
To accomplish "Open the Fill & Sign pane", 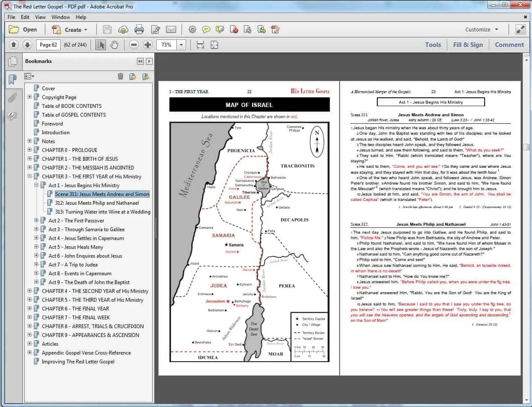I will [468, 44].
